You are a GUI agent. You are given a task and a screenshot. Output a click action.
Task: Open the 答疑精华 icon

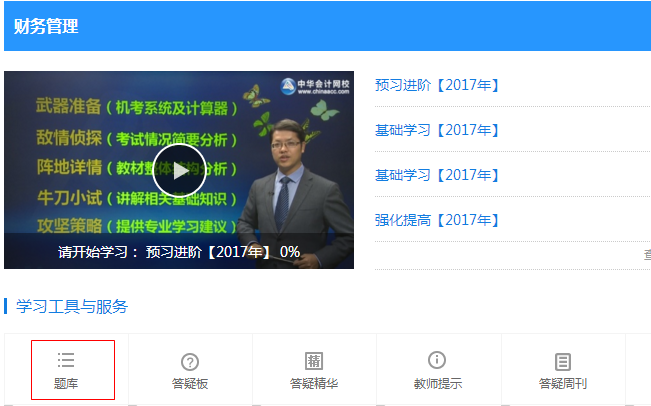314,361
